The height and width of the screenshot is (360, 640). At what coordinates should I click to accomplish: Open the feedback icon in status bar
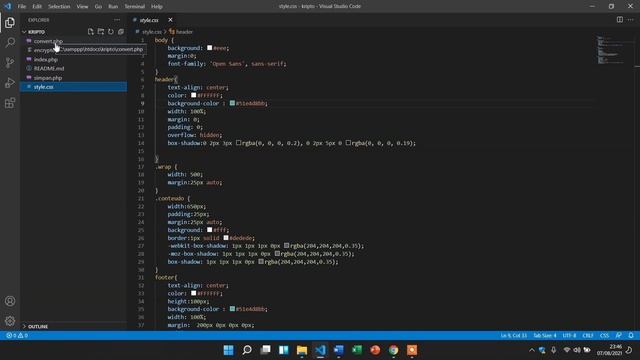pos(619,335)
